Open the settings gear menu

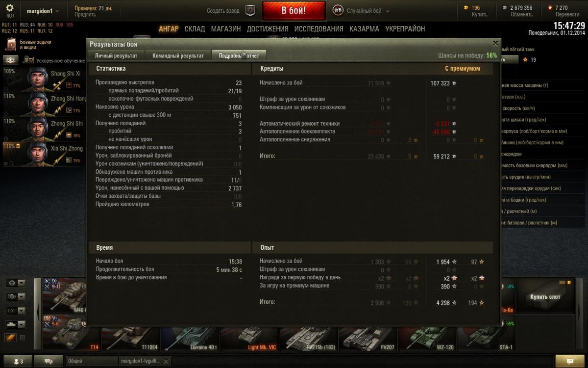coord(10,8)
